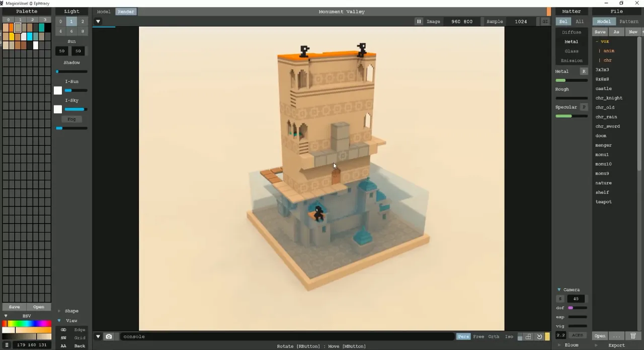Toggle ACES tone mapping
Screen dimensions: 644x350
(x=577, y=335)
